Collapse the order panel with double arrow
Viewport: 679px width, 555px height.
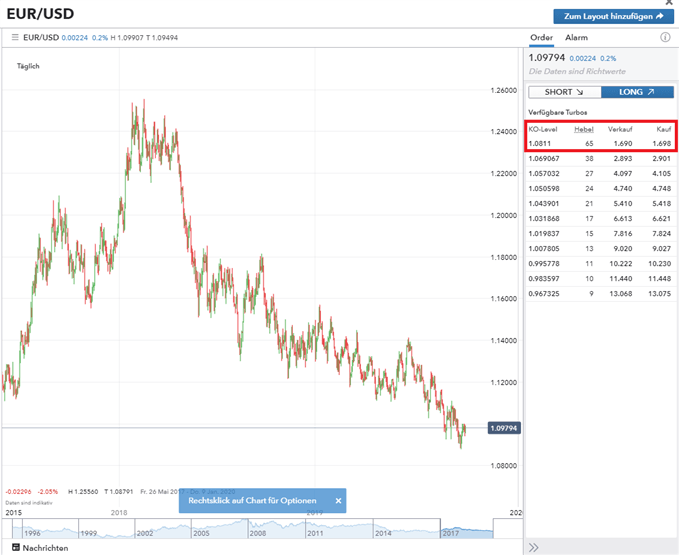tap(534, 548)
